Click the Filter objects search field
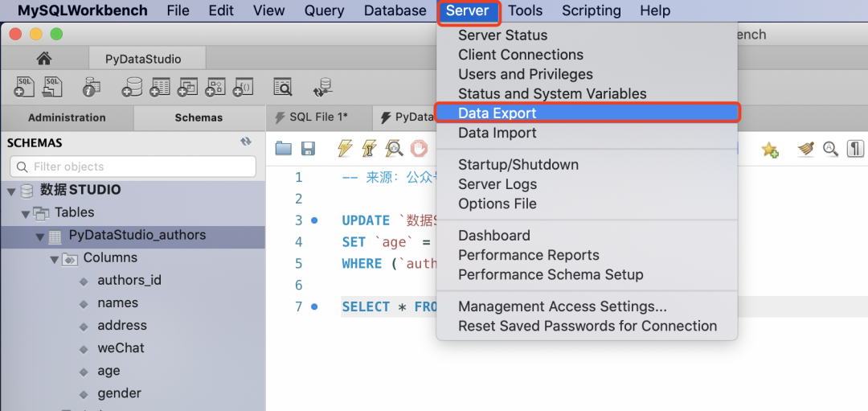Viewport: 868px width, 411px height. pos(133,166)
